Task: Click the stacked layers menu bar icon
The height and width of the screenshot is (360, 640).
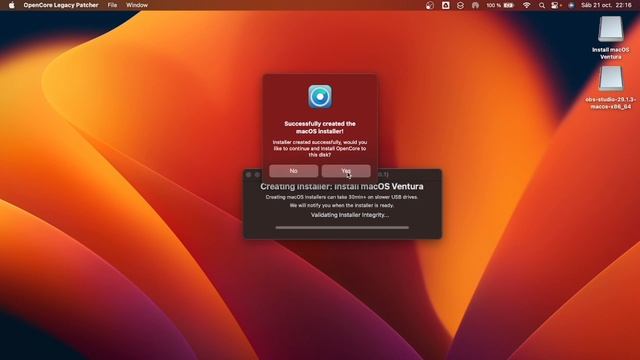Action: [460, 5]
